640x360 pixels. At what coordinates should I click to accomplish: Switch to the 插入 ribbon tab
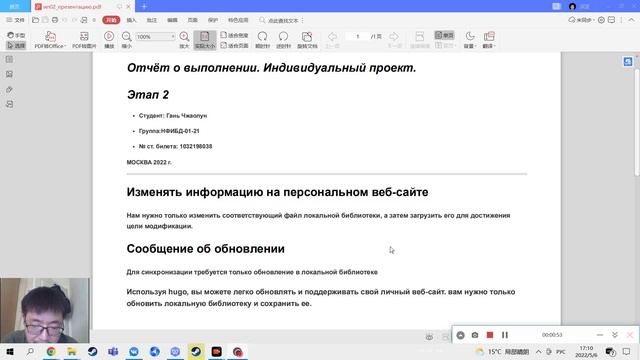coord(131,20)
